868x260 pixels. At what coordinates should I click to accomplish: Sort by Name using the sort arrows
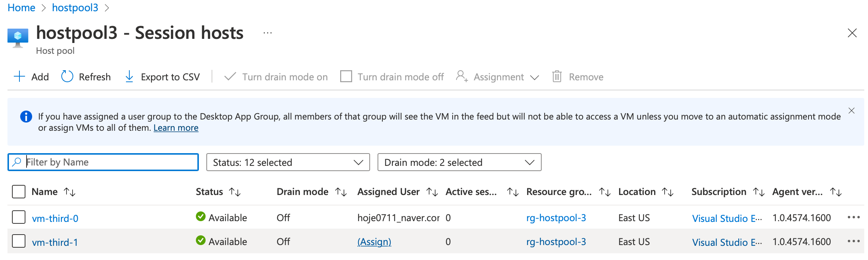point(70,192)
